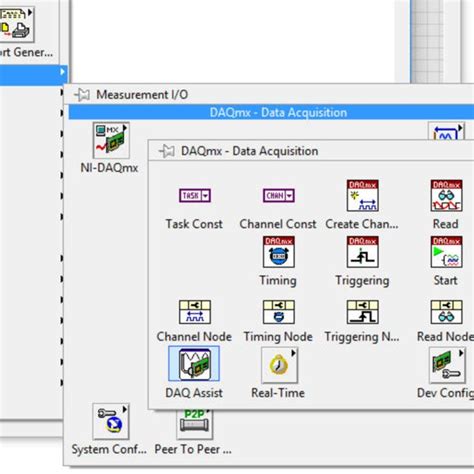Select the DAQmx Timing VI
This screenshot has height=474, width=474.
click(x=279, y=252)
